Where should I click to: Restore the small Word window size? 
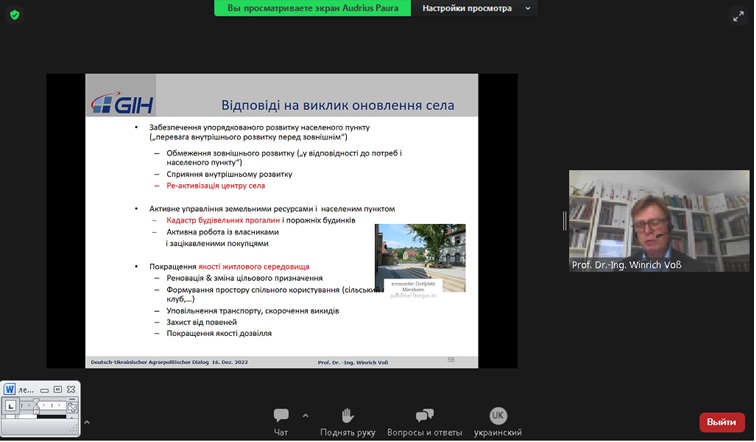[57, 389]
